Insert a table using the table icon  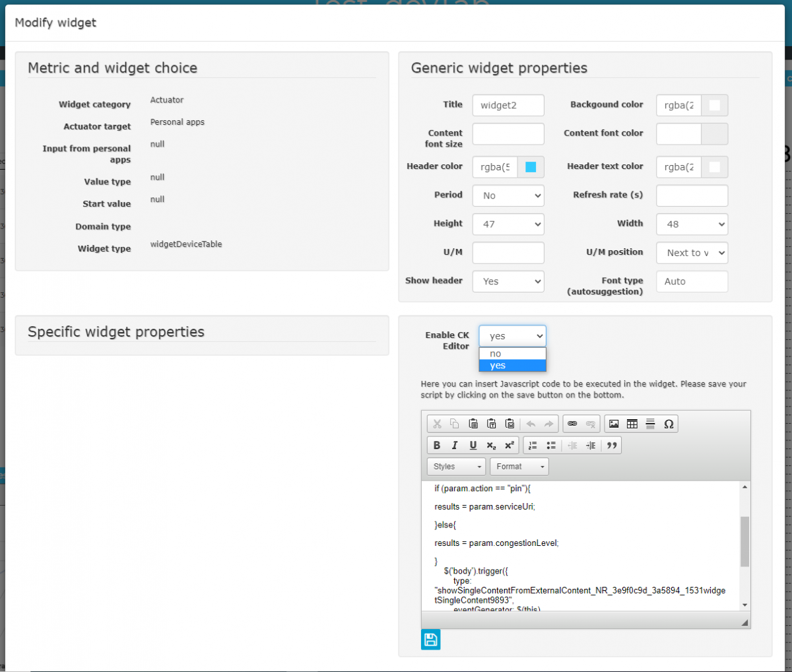tap(632, 424)
